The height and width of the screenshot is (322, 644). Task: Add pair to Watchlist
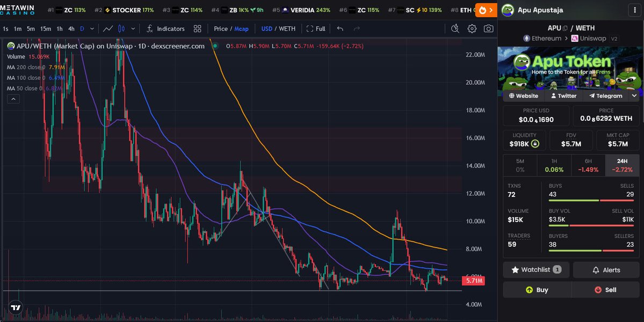pos(537,270)
